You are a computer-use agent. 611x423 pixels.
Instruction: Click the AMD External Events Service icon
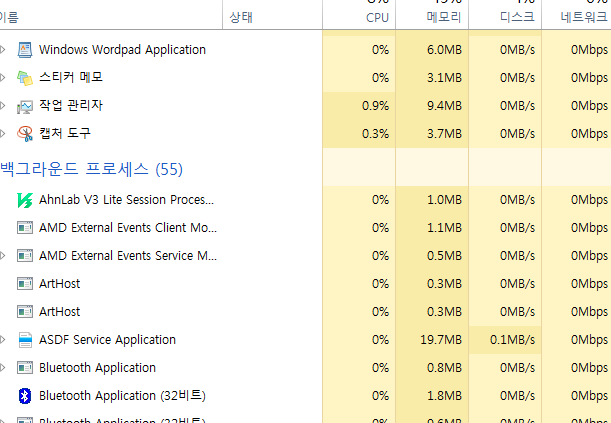tap(25, 256)
